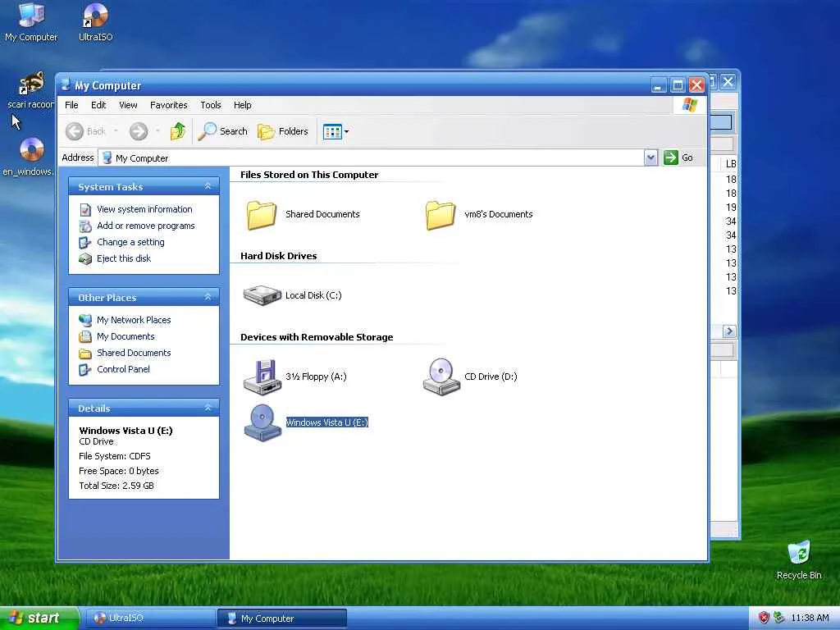
Task: Collapse the Details panel
Action: (x=208, y=408)
